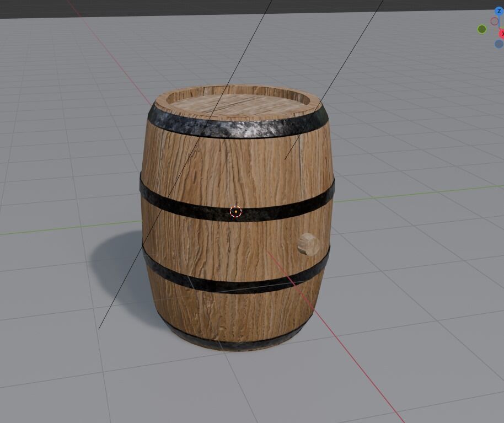Click the green negative Y axis gizmo circle
Image resolution: width=504 pixels, height=423 pixels.
482,30
